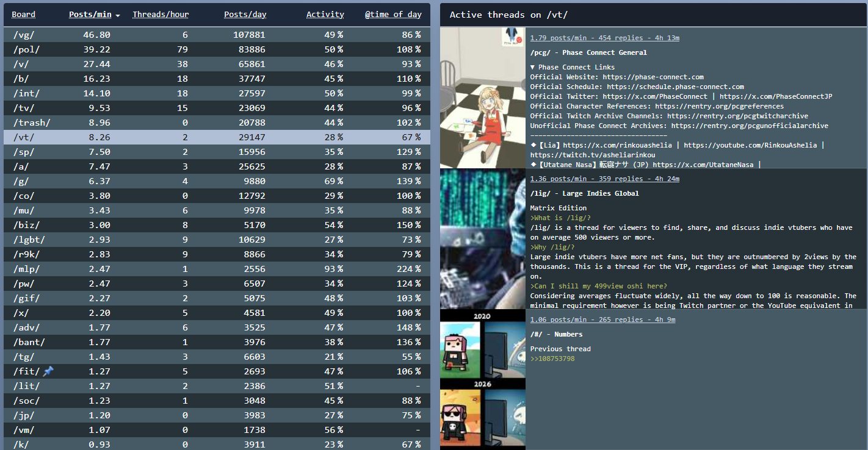Viewport: 868px width, 450px height.
Task: Open the x.com/PhaseConnectJP link
Action: click(776, 96)
